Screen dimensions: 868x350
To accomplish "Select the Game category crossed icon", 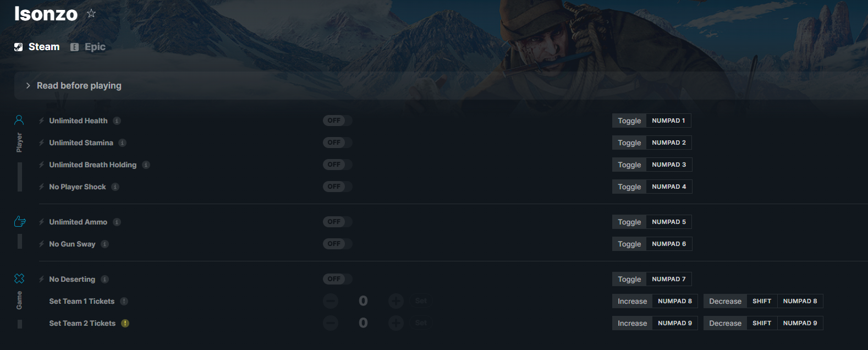I will [19, 278].
